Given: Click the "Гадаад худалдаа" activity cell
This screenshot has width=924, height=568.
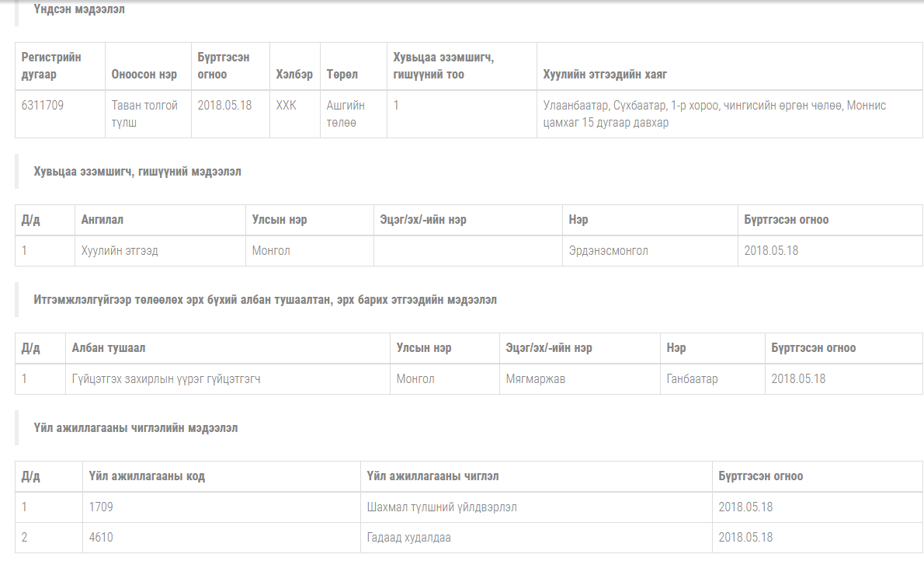Looking at the screenshot, I should click(408, 538).
